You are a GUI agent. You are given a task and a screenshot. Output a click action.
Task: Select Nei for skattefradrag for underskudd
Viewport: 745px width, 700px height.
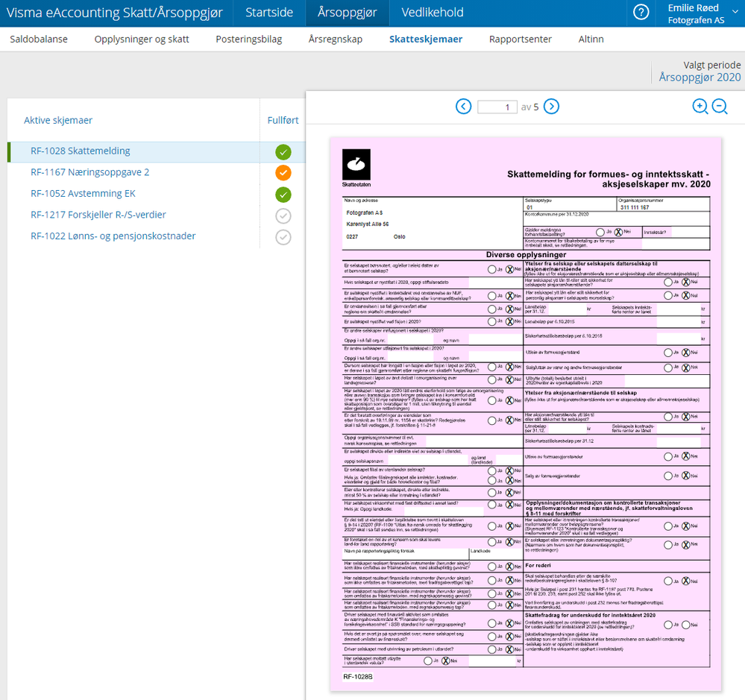(686, 625)
